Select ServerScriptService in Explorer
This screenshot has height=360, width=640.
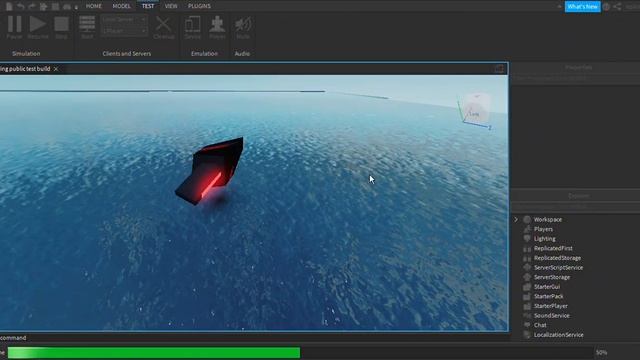(558, 268)
